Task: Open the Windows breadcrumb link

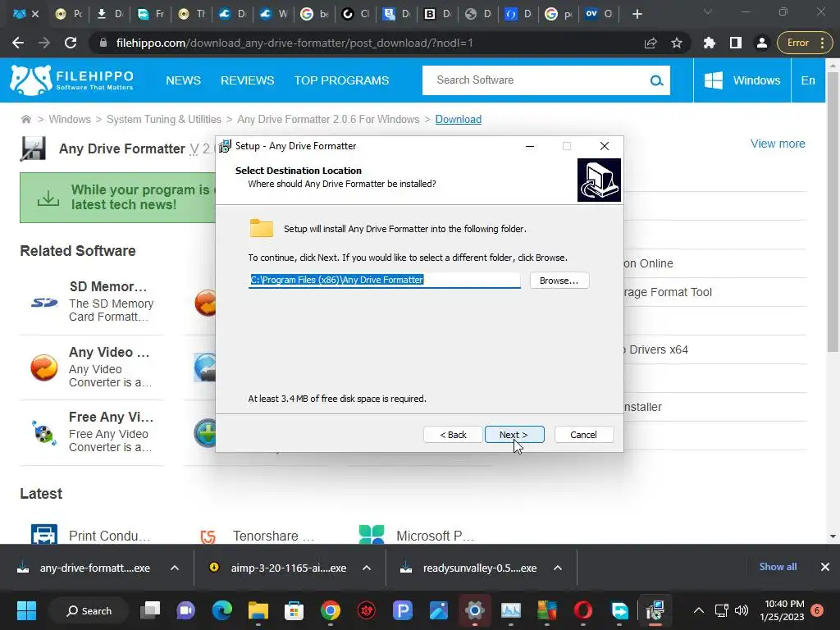Action: [70, 119]
